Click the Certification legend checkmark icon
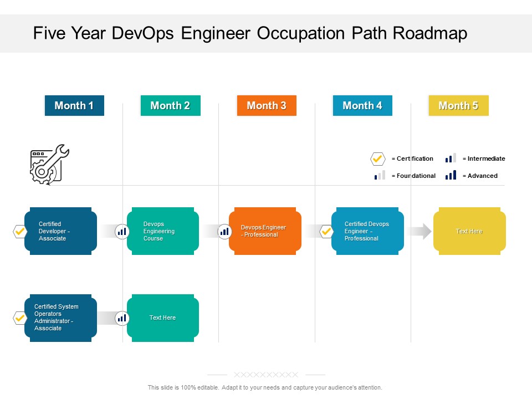Viewport: 532px width, 399px height. click(377, 159)
